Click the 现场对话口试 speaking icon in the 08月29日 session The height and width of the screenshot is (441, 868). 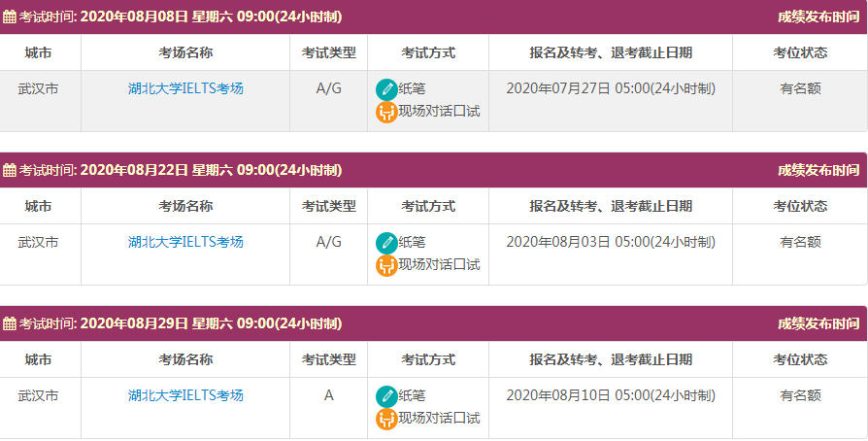pyautogui.click(x=386, y=419)
